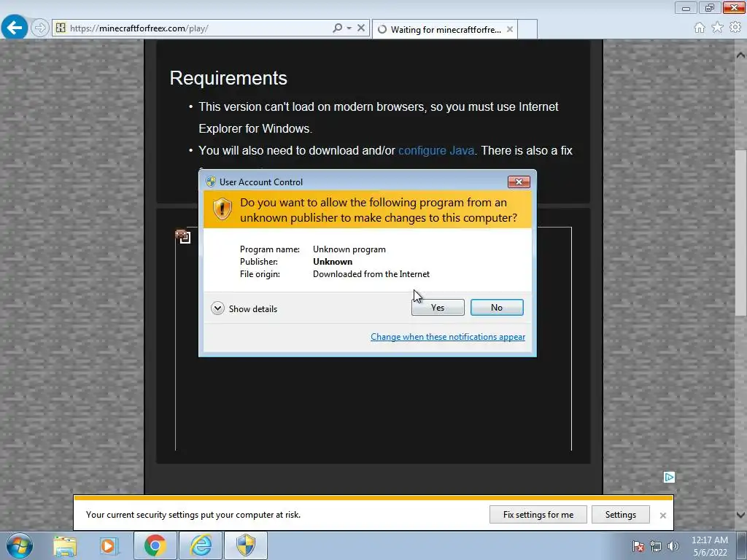This screenshot has width=747, height=560.
Task: Click the broken applet icon on the page
Action: (183, 236)
